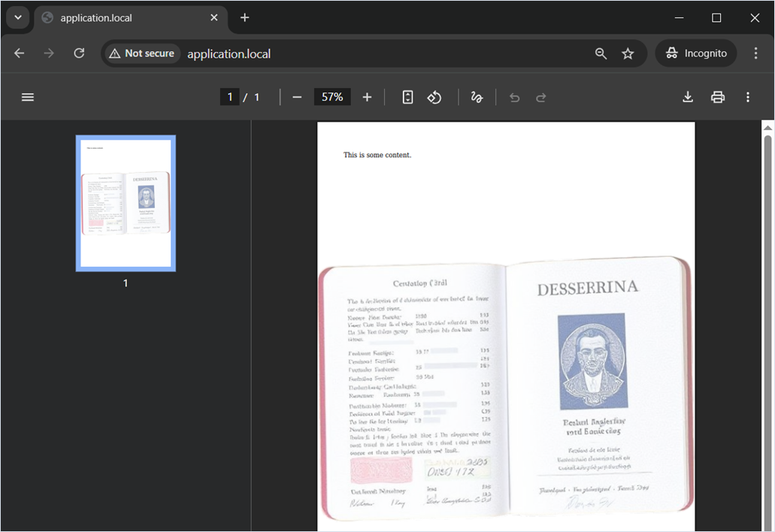
Task: Click the fit to page icon
Action: point(407,97)
